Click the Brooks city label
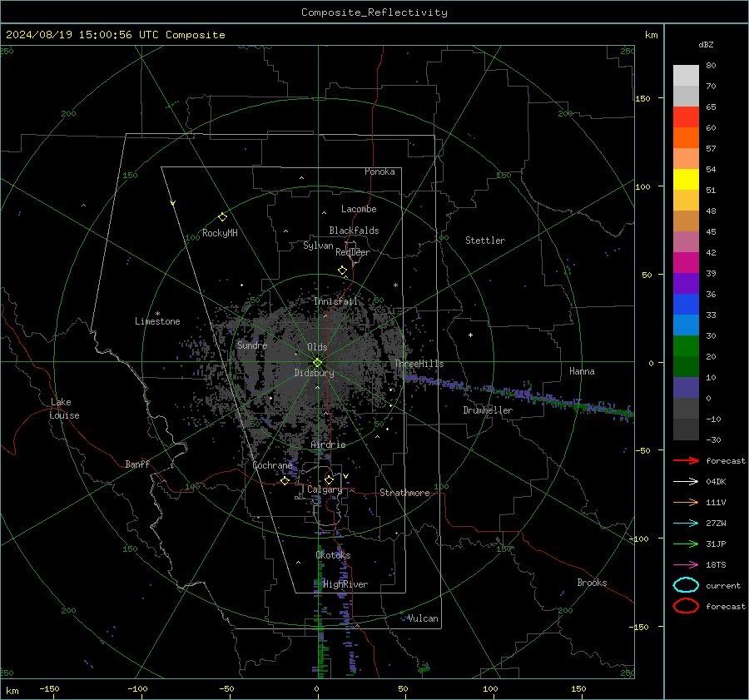Screen dimensions: 749x700 pyautogui.click(x=592, y=583)
